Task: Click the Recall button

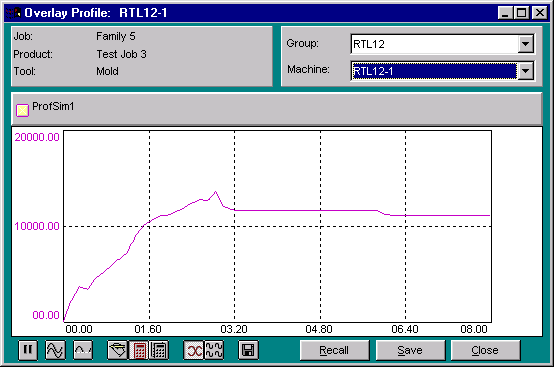Action: (x=334, y=350)
